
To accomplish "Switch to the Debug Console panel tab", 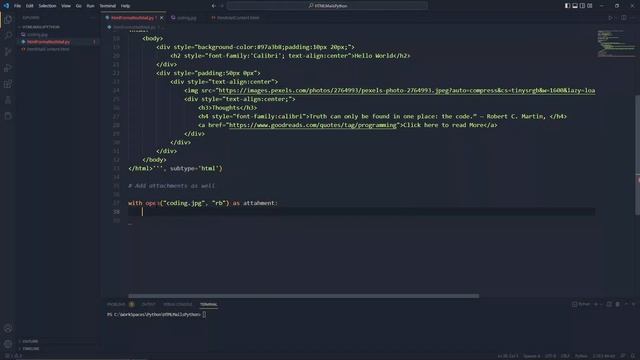I will click(x=178, y=304).
